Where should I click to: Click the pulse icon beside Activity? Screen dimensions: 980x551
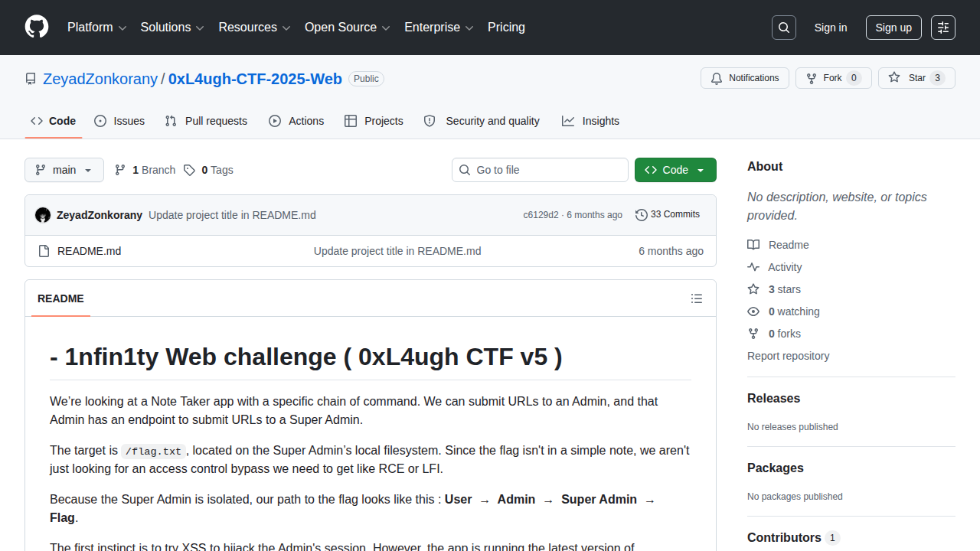point(753,267)
